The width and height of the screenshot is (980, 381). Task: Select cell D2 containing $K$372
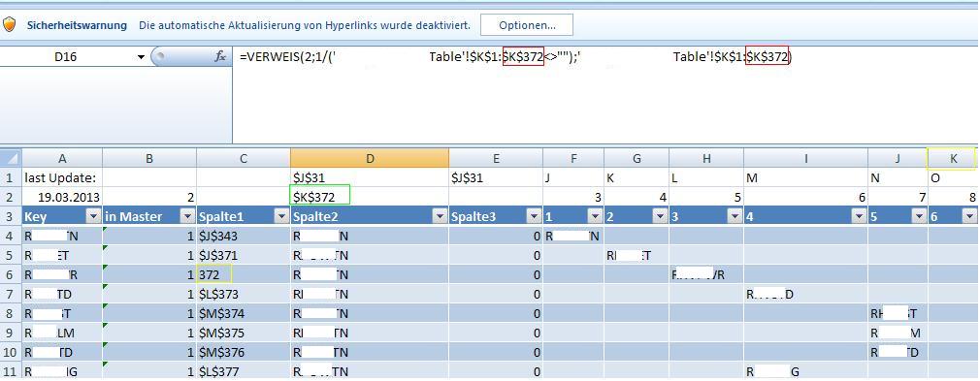tap(370, 198)
